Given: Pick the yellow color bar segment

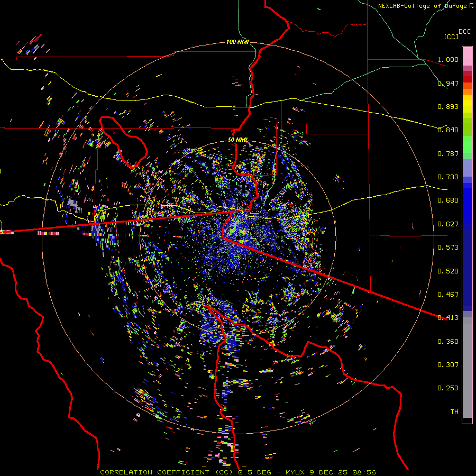Looking at the screenshot, I should [x=467, y=104].
